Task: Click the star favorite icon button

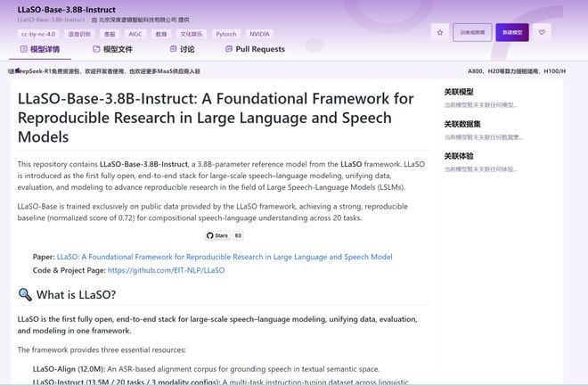Action: [x=439, y=32]
